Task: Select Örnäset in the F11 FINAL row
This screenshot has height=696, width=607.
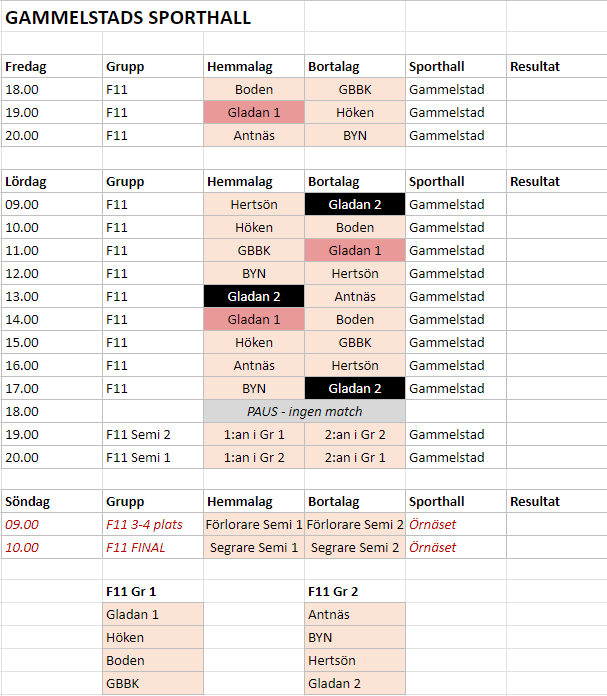Action: point(433,548)
